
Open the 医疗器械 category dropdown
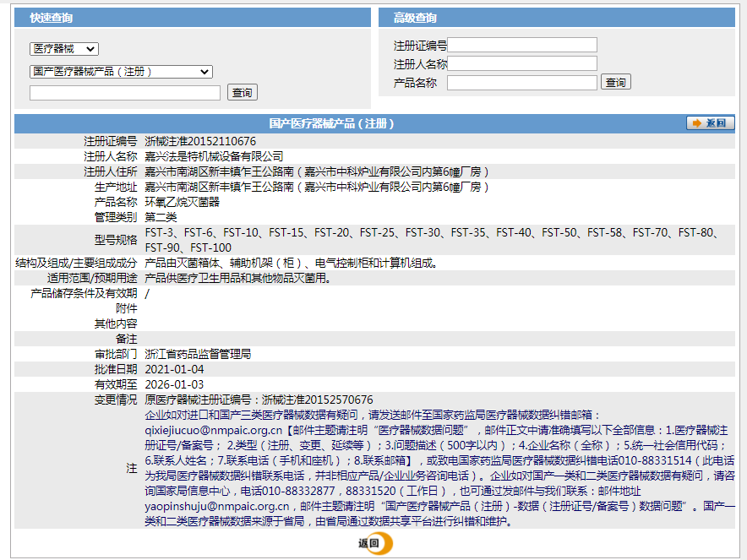[64, 49]
